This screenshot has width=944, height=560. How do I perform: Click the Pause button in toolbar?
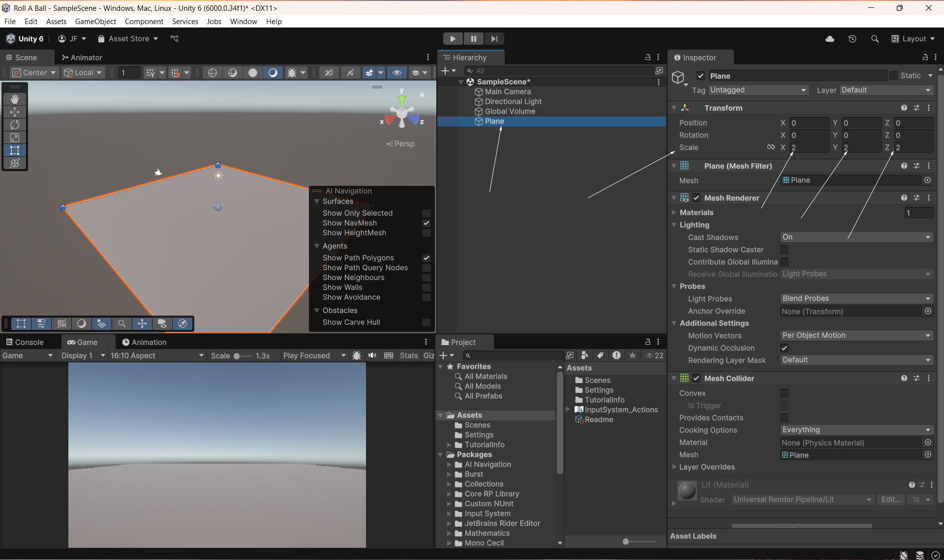[473, 39]
